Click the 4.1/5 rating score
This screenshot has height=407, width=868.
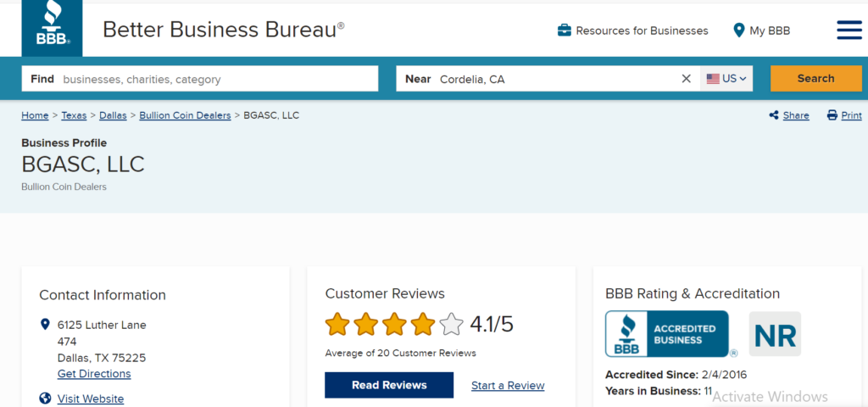click(x=492, y=324)
